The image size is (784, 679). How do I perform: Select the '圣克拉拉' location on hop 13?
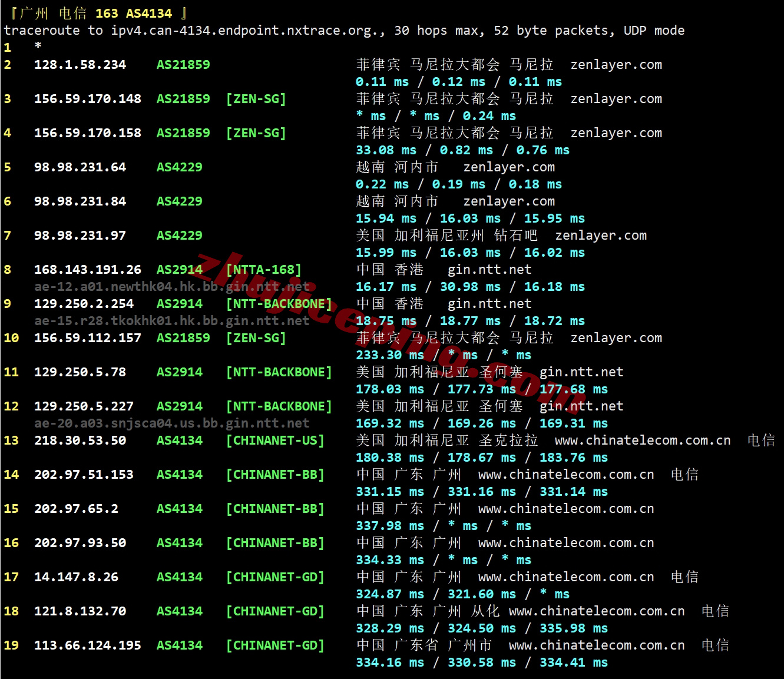508,440
